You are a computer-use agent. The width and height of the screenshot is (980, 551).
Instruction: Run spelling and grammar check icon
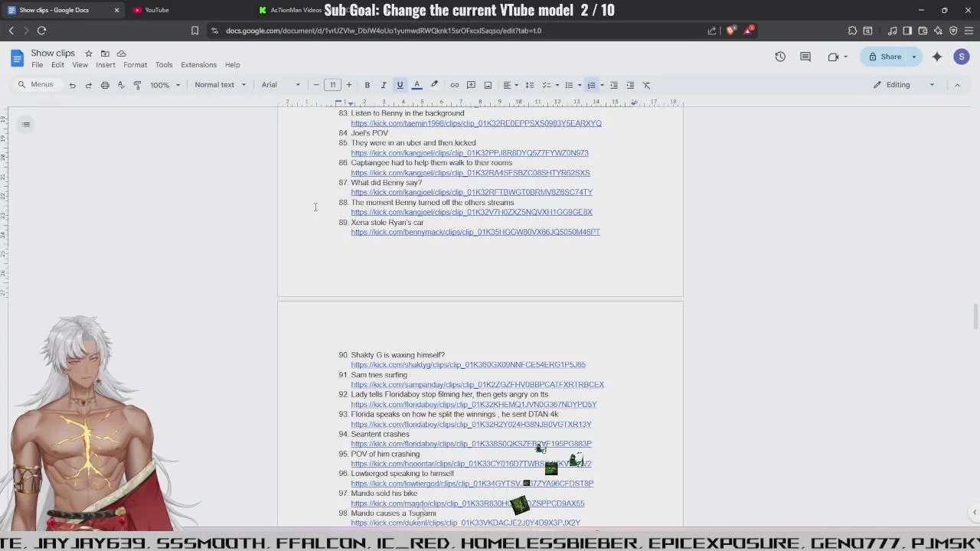pos(121,85)
